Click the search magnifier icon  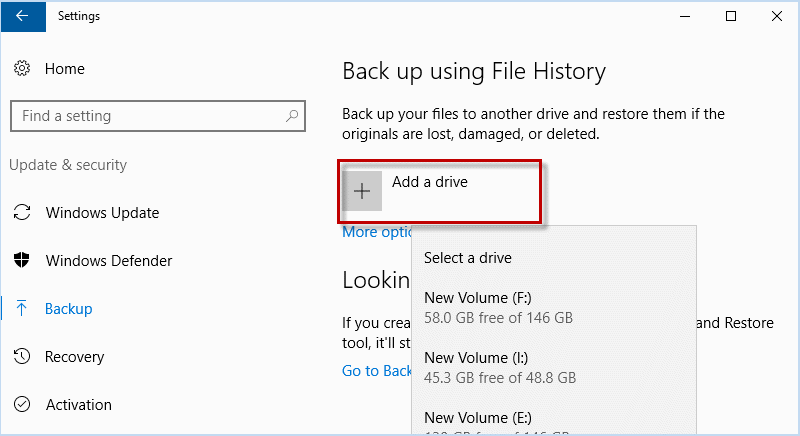(x=292, y=116)
